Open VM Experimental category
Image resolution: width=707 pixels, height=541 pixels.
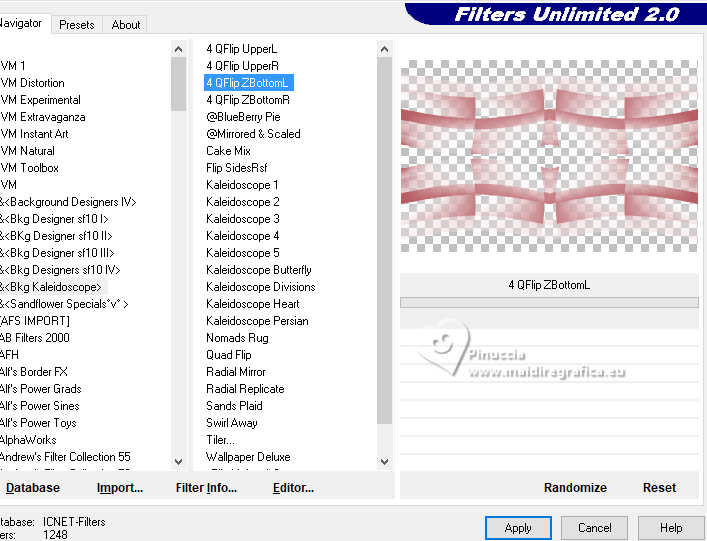point(41,100)
